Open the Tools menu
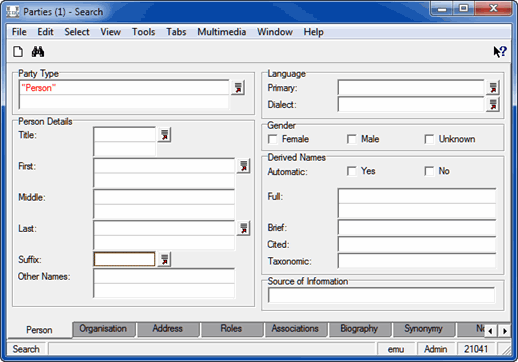Screen dimensions: 518x362 (x=144, y=32)
